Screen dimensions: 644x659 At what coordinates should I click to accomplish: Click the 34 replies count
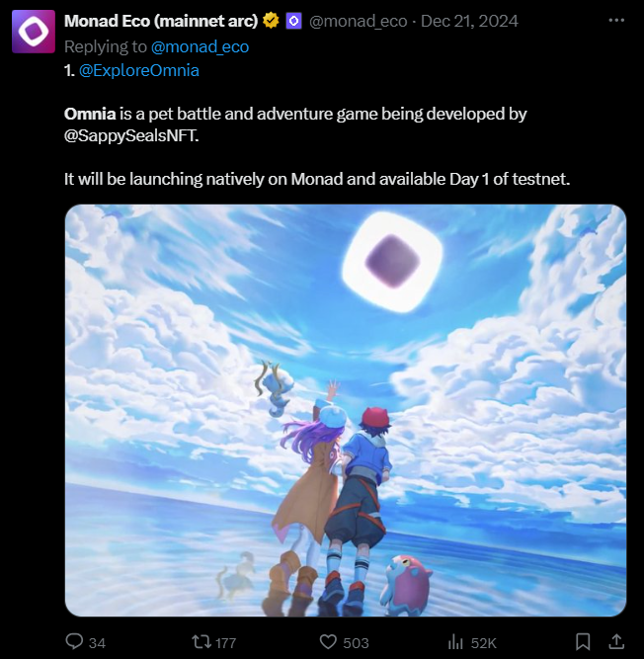pos(97,643)
